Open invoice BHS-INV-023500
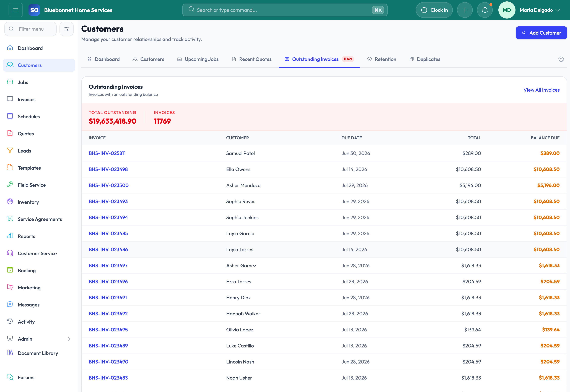 click(x=108, y=185)
